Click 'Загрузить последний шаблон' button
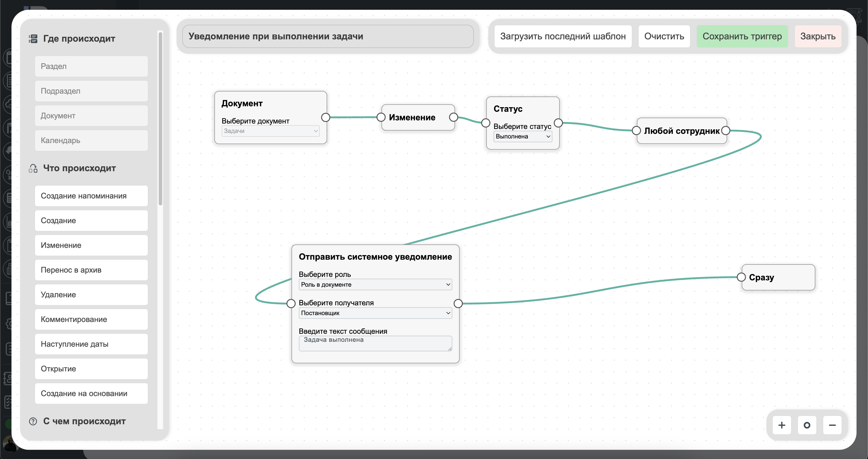Image resolution: width=868 pixels, height=459 pixels. click(x=563, y=36)
